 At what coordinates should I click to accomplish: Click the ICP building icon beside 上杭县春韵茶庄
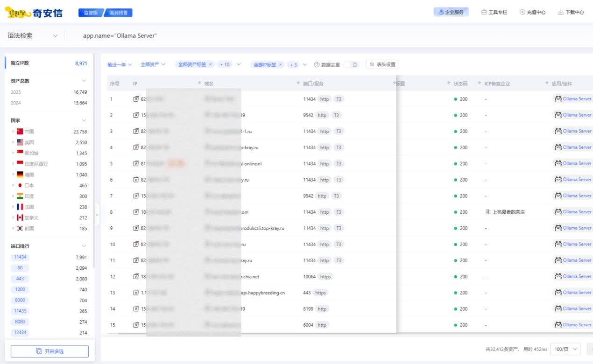pyautogui.click(x=488, y=212)
